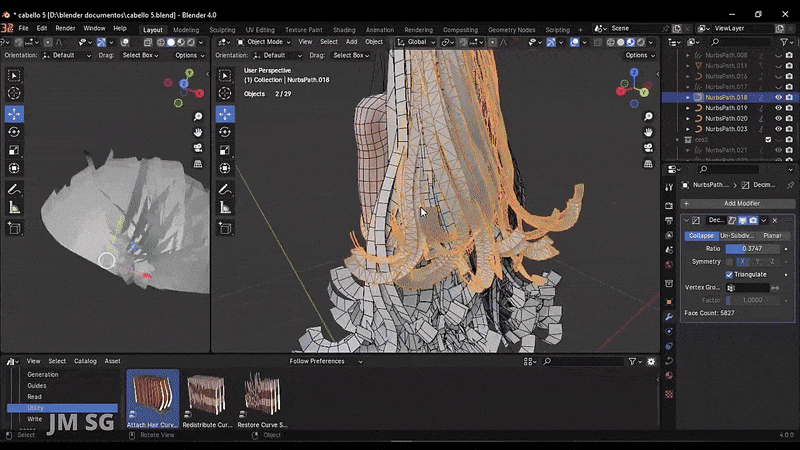
Task: Select the Scale tool in the right viewport
Action: [x=224, y=150]
